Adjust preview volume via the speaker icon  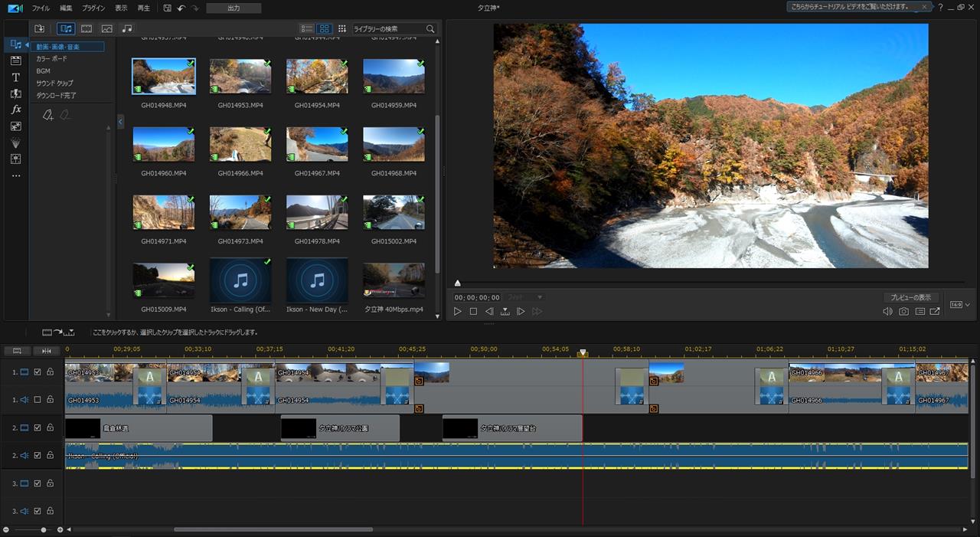tap(888, 311)
